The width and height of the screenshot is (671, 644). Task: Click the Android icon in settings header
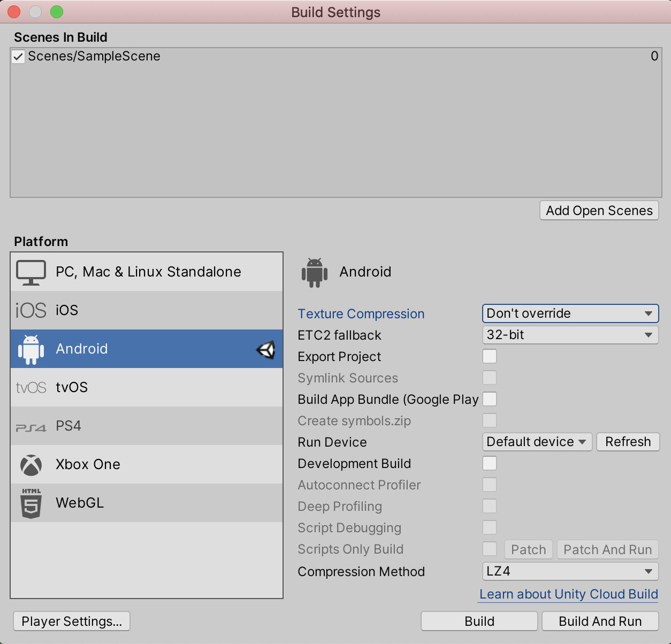[315, 272]
